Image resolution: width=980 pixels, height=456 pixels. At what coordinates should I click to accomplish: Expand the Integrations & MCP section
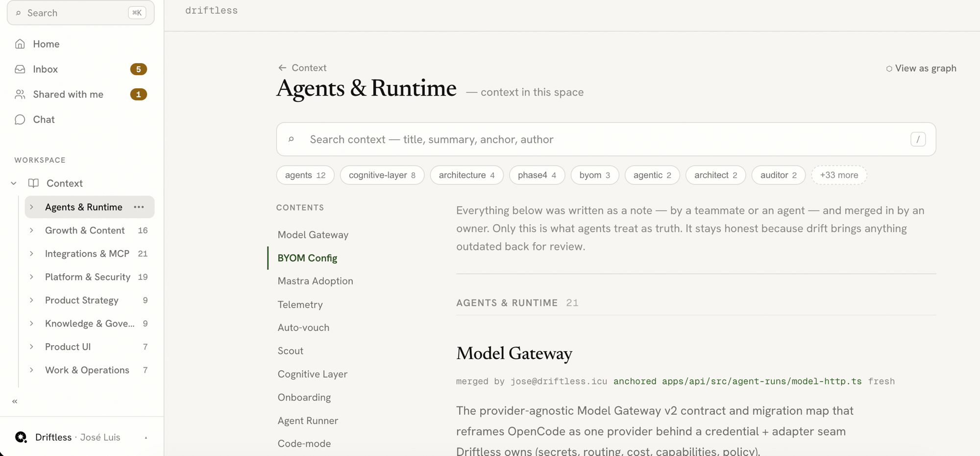32,253
